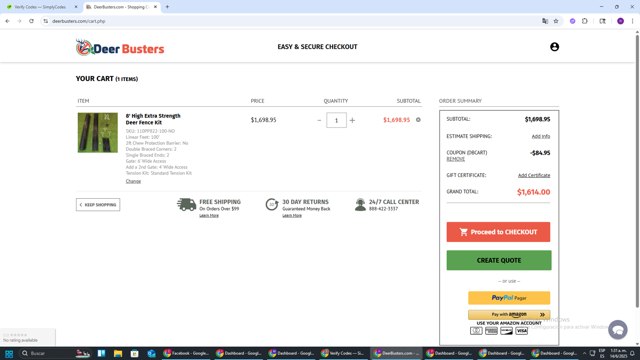Edit the deerbusters.com address bar URL
The height and width of the screenshot is (360, 640).
(x=79, y=21)
